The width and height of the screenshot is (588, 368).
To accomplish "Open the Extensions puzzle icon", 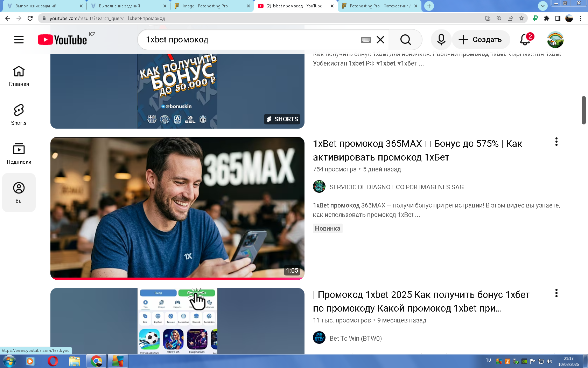I will [547, 18].
